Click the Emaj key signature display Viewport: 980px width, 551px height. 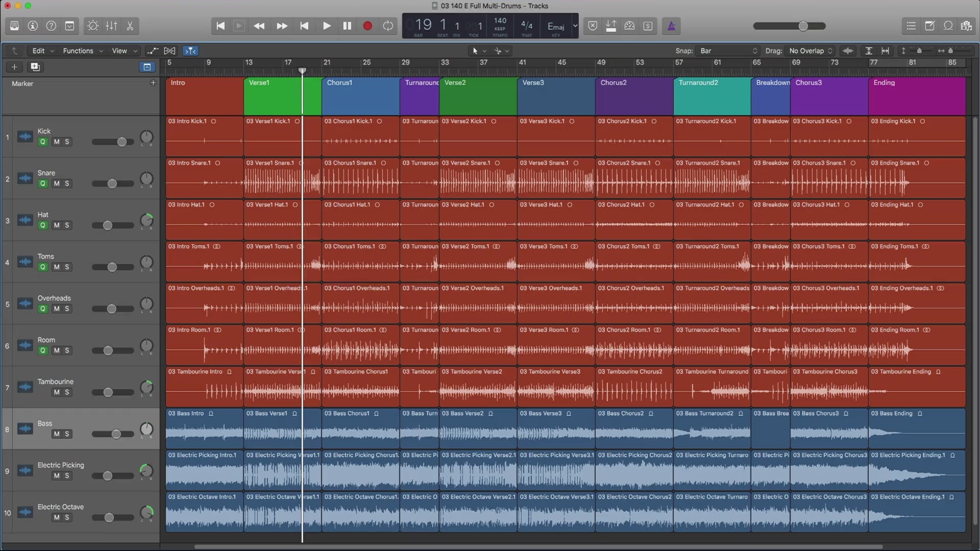pos(556,27)
